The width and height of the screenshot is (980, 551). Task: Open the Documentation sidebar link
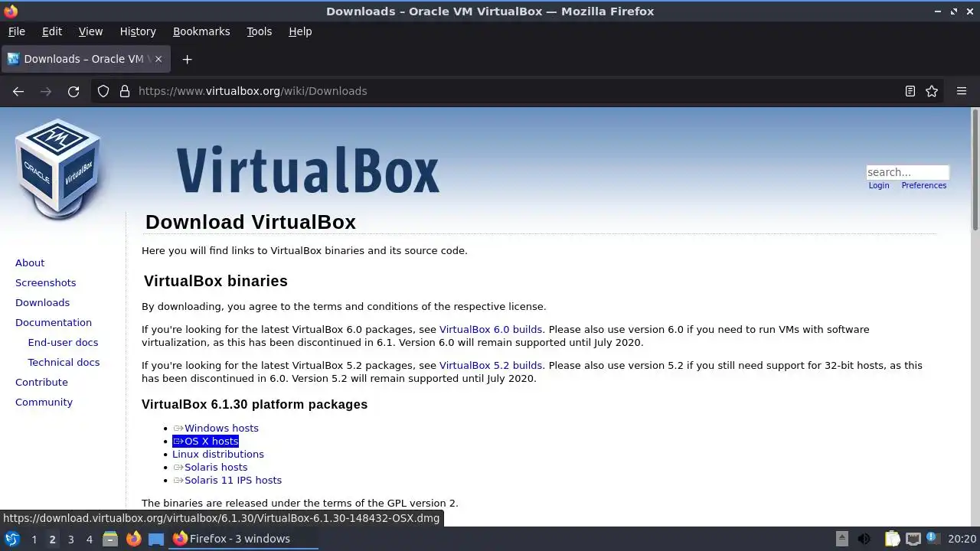tap(54, 322)
